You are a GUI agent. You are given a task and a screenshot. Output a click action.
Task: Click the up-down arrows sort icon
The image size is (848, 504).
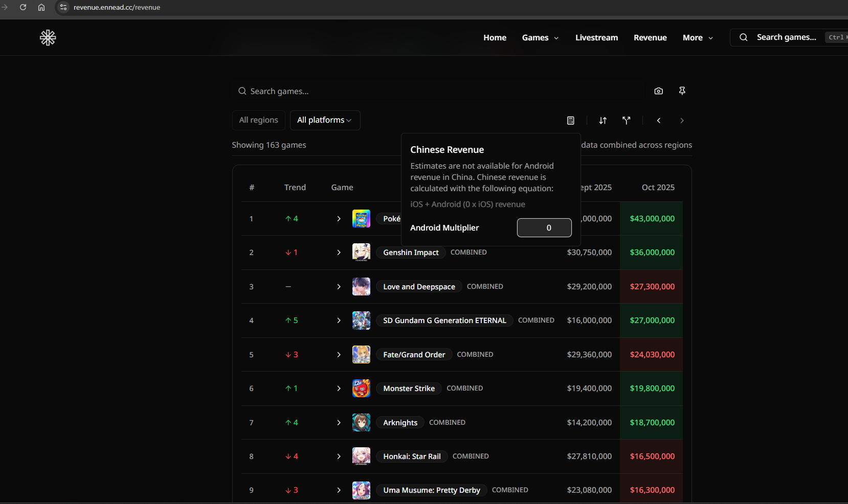click(x=603, y=121)
